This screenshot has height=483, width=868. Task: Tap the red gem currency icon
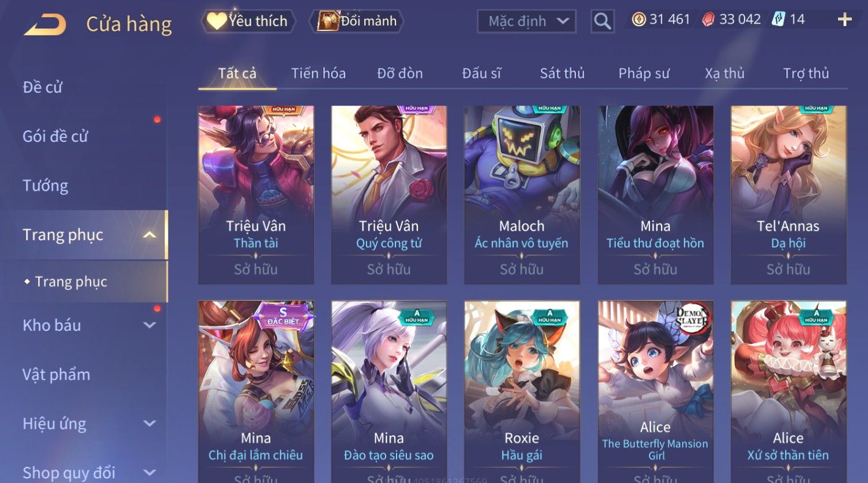(708, 20)
